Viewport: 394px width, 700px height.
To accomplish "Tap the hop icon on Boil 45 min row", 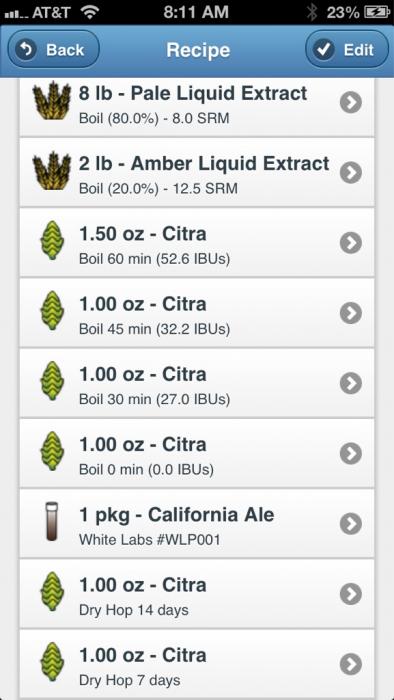I will point(52,311).
